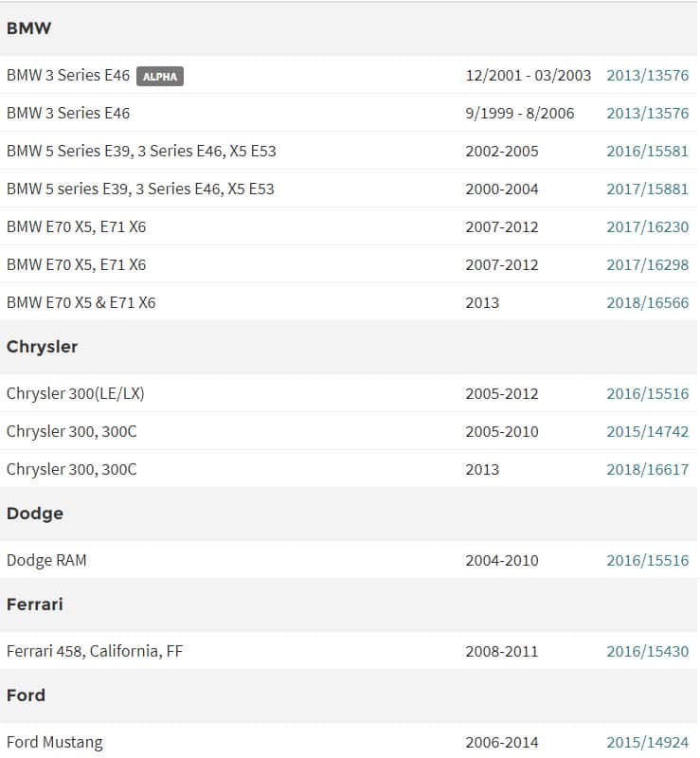Select the Chrysler section heading
The image size is (700, 758).
42,347
